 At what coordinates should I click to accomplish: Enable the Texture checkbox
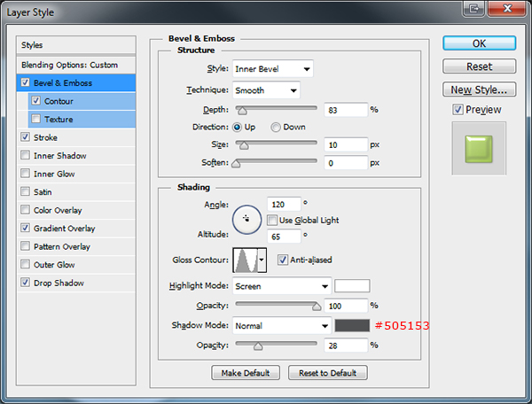point(36,119)
